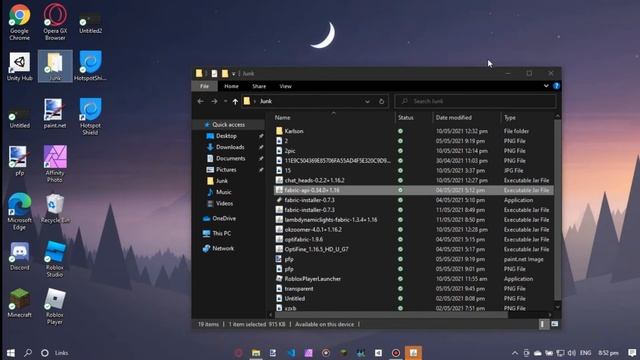Open the Home ribbon tab
The height and width of the screenshot is (360, 640).
[231, 86]
